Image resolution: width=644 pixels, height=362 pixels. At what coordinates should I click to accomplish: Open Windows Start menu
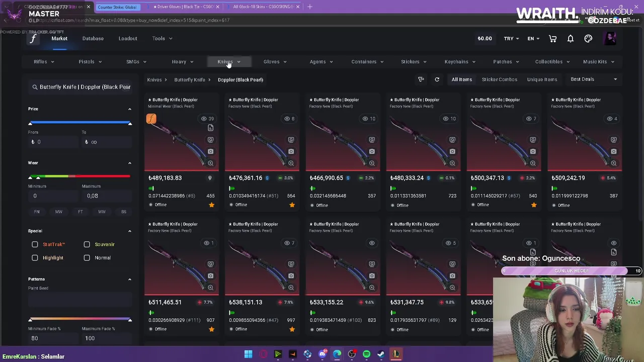[x=248, y=354]
